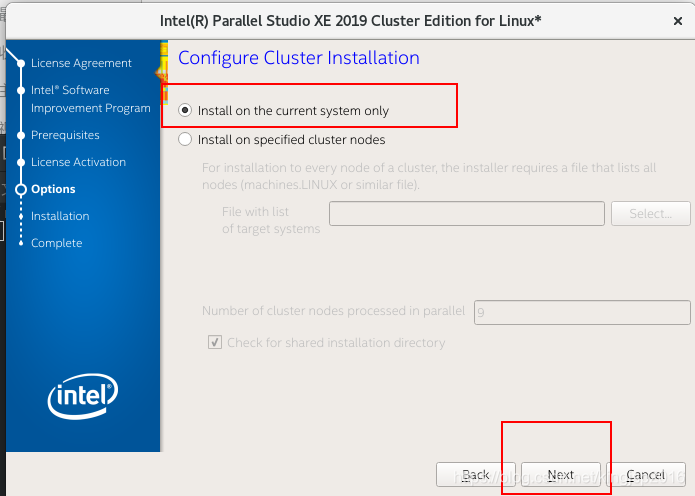Image resolution: width=695 pixels, height=496 pixels.
Task: Click the installer window title text
Action: pyautogui.click(x=351, y=21)
